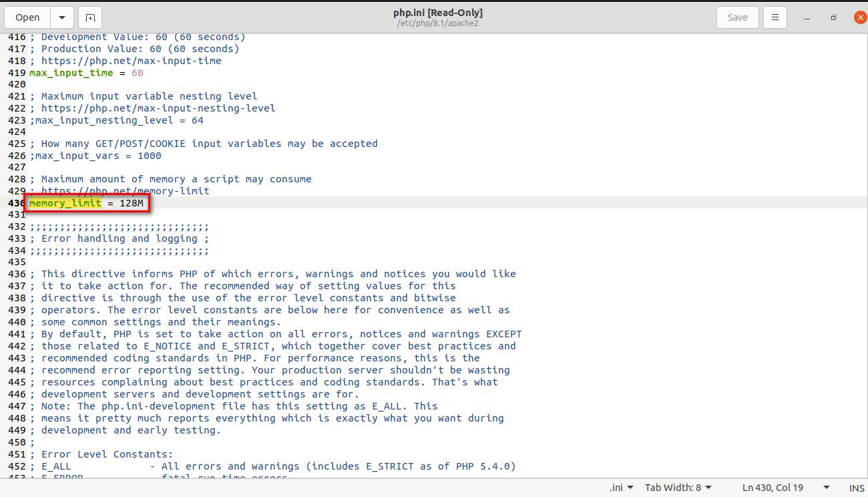Click the https://php.net/max-input-time URL

[x=131, y=61]
